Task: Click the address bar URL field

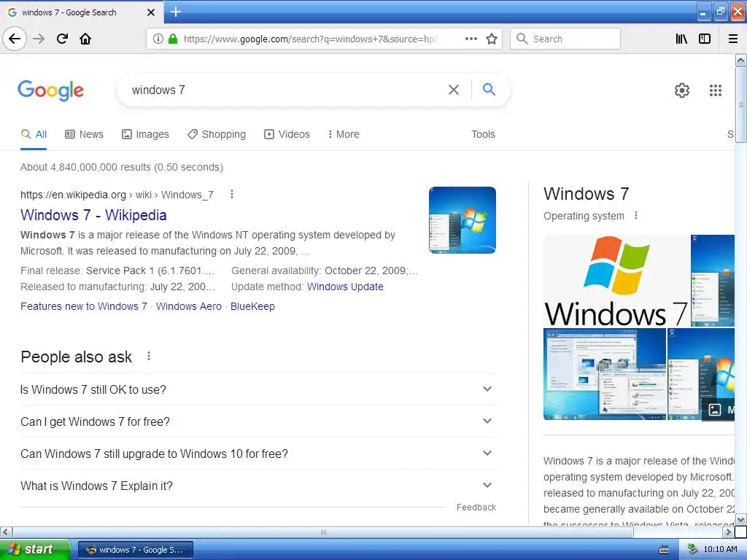Action: point(309,39)
